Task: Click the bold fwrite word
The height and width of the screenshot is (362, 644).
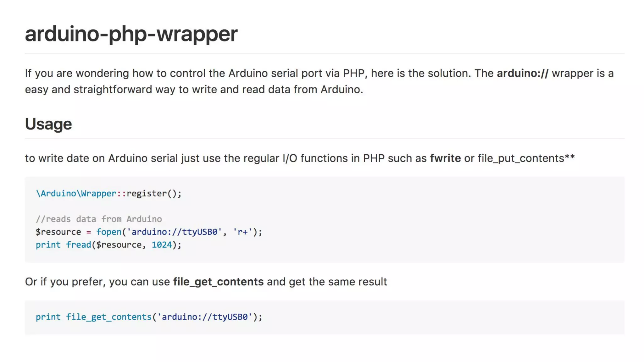Action: coord(445,158)
